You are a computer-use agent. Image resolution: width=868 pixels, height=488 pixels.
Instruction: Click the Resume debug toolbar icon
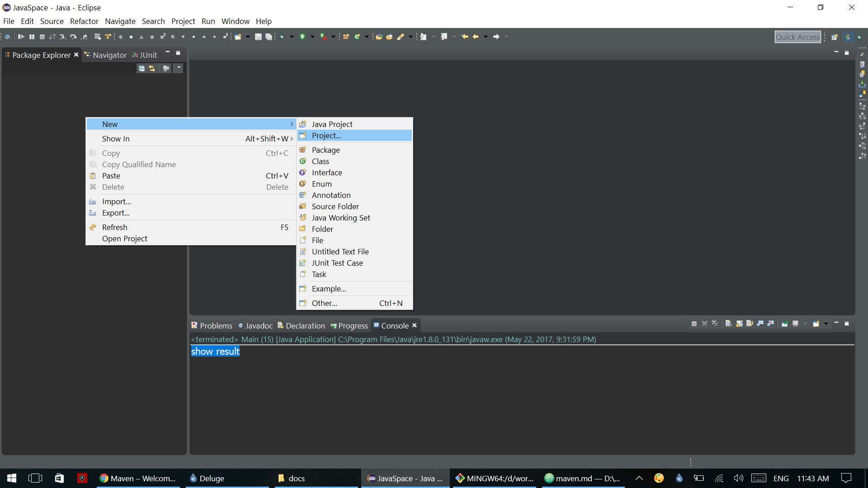(x=21, y=37)
